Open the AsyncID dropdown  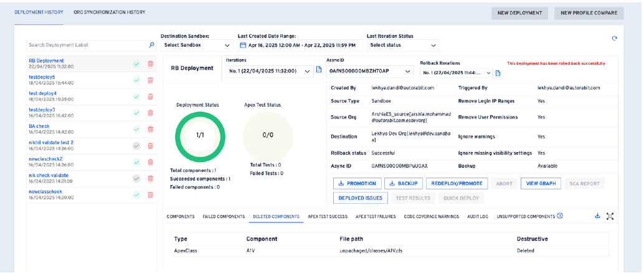tap(369, 72)
